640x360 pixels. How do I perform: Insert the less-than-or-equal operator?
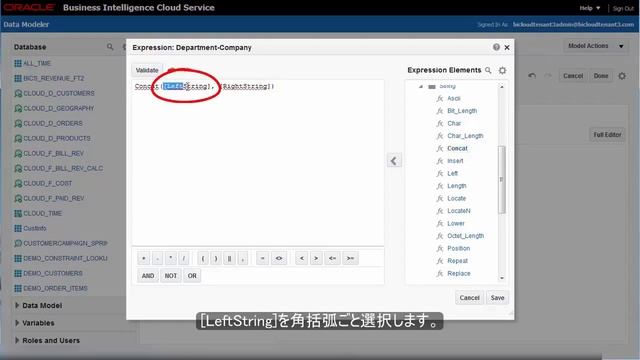pyautogui.click(x=333, y=258)
